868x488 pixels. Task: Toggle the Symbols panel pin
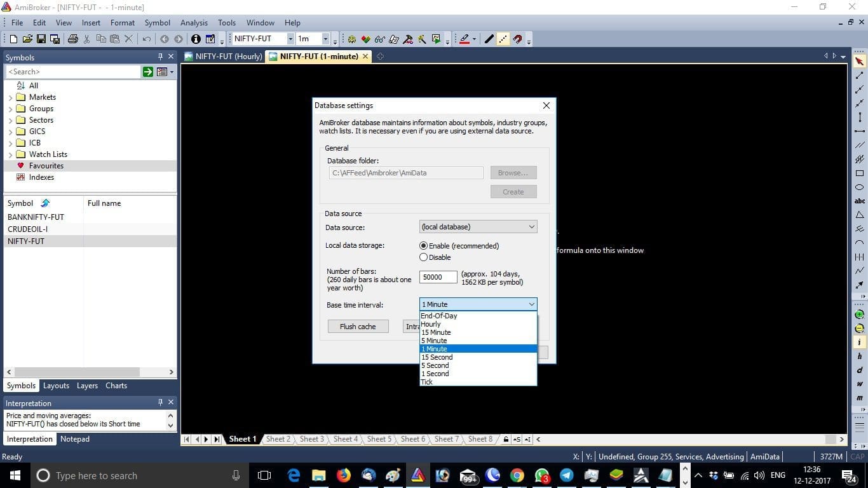pos(160,57)
